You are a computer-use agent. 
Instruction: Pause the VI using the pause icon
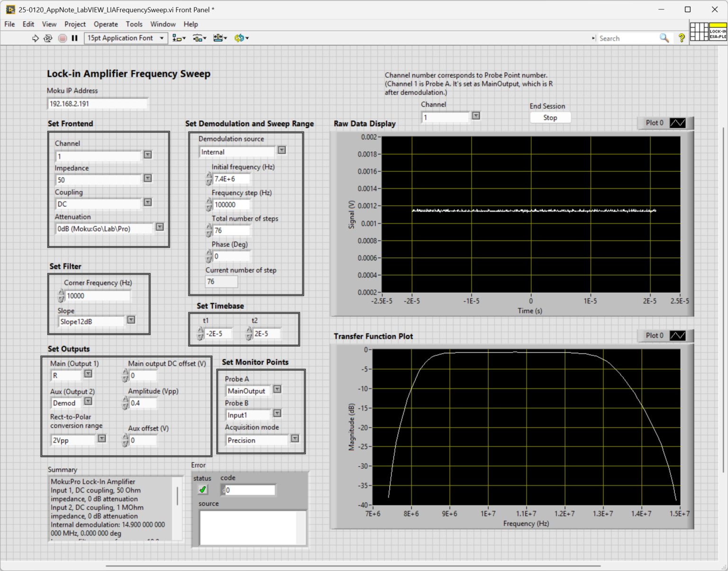click(x=74, y=38)
